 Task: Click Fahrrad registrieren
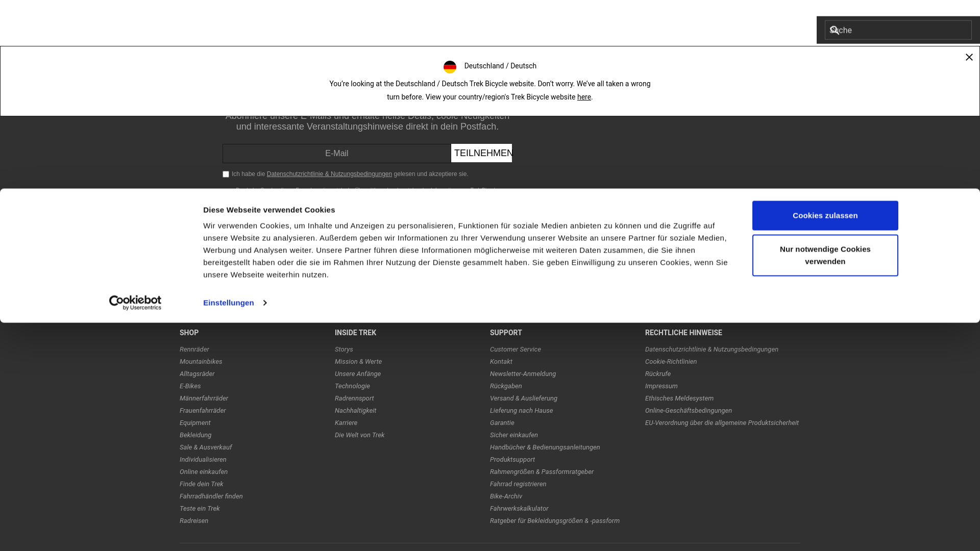click(x=518, y=484)
